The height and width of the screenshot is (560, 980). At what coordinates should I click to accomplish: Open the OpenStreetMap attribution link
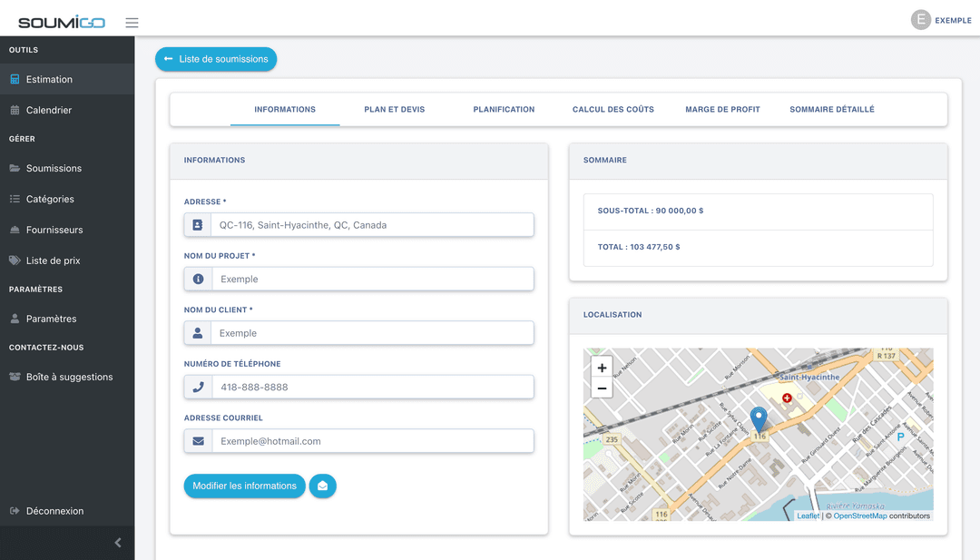tap(859, 516)
